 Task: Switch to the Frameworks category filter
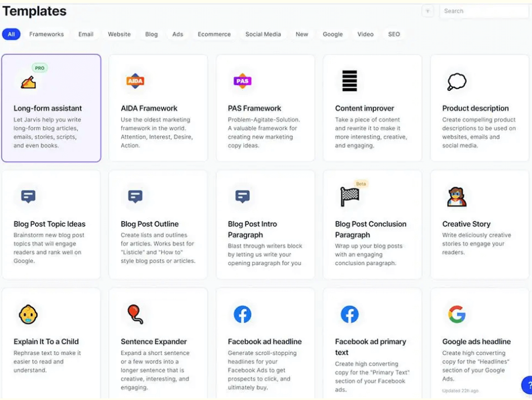click(47, 34)
